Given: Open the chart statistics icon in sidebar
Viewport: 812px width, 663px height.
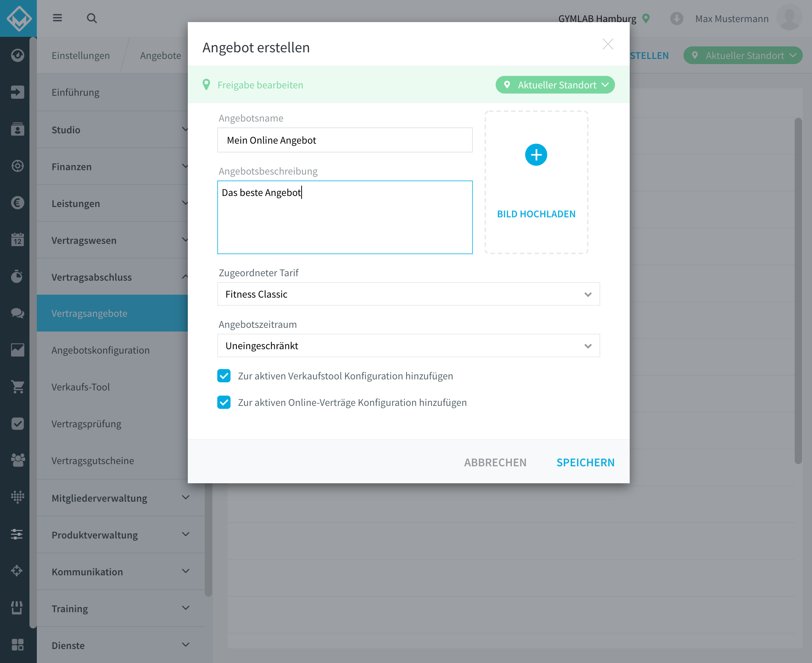Looking at the screenshot, I should point(18,350).
